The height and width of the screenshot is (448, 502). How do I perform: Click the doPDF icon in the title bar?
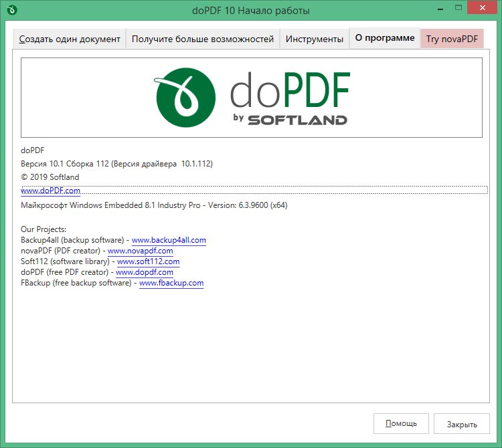click(x=12, y=10)
